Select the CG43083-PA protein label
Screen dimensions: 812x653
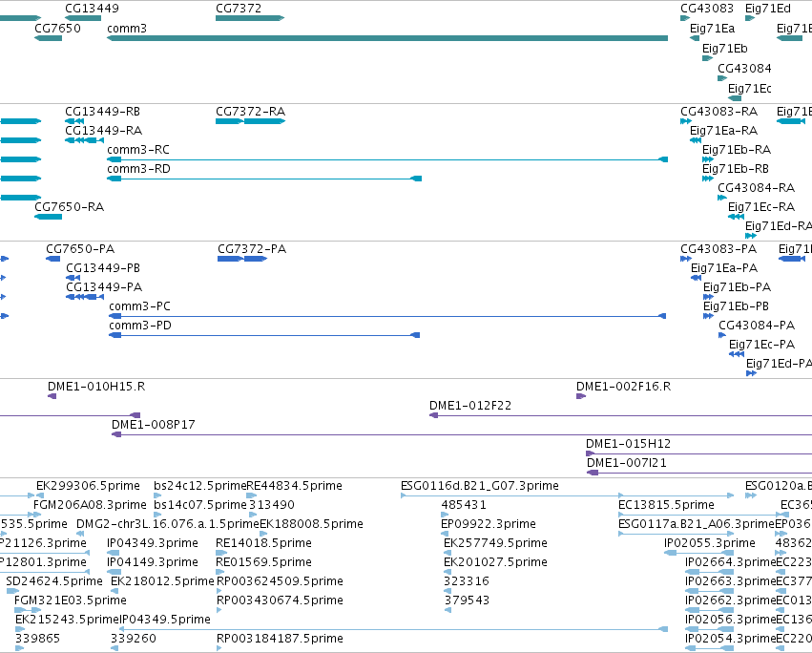coord(718,249)
